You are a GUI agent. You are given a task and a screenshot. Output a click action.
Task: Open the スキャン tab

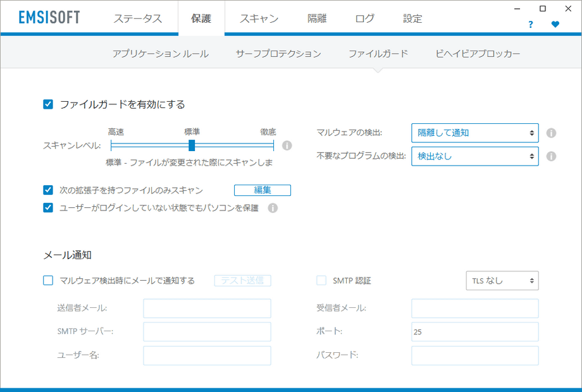point(259,18)
